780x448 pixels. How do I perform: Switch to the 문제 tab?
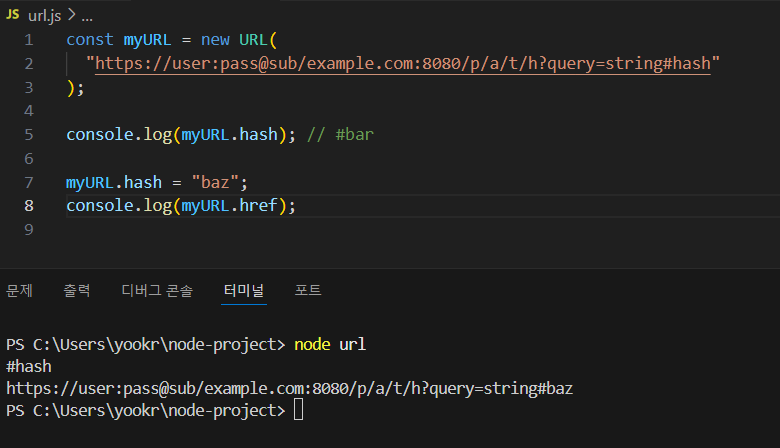pos(19,290)
